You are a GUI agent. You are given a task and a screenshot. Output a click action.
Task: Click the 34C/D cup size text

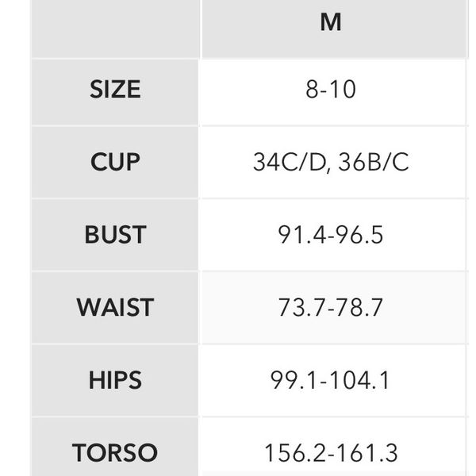coord(290,163)
